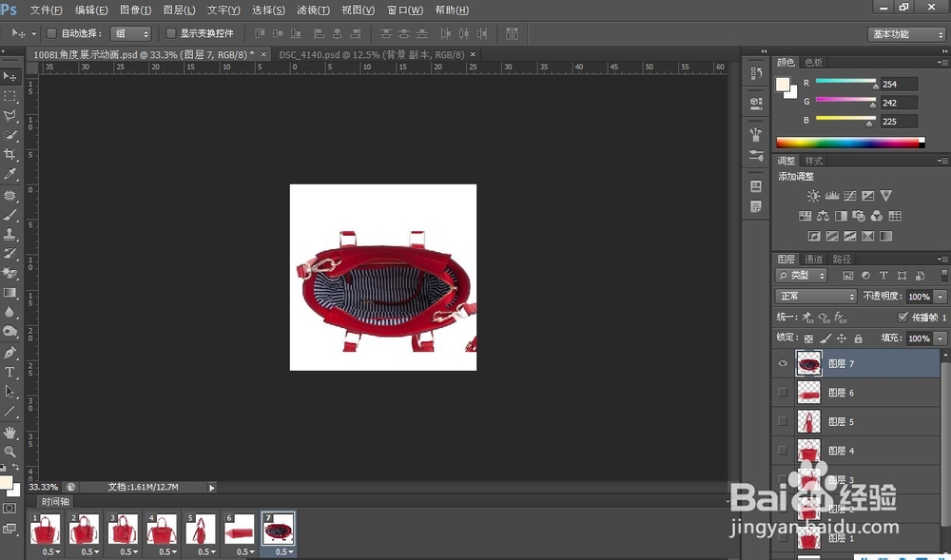The width and height of the screenshot is (951, 560).
Task: Select the Blur tool
Action: coord(10,312)
